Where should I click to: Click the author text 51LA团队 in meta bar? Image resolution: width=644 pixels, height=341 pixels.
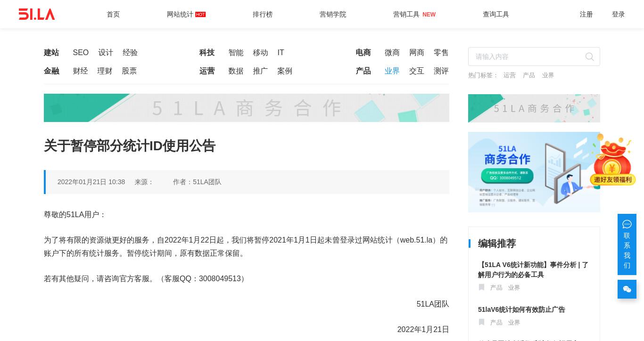[207, 182]
